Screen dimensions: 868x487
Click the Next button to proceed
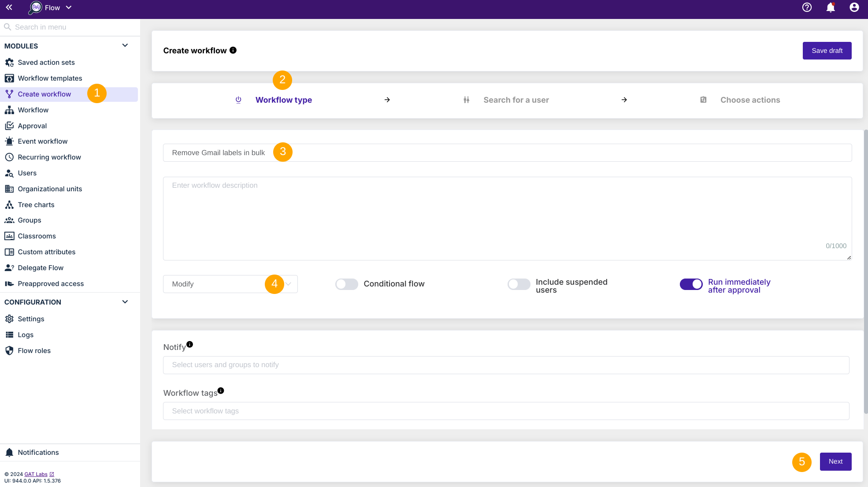click(836, 461)
